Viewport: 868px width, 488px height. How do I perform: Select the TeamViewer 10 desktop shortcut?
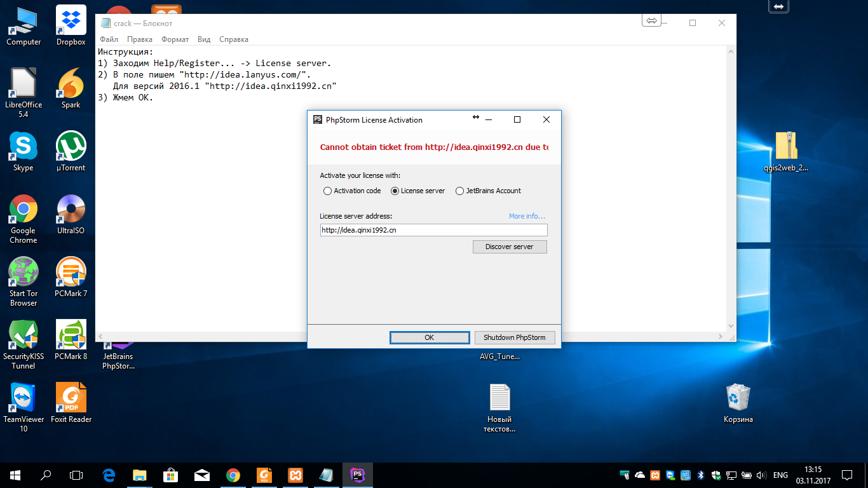[24, 408]
